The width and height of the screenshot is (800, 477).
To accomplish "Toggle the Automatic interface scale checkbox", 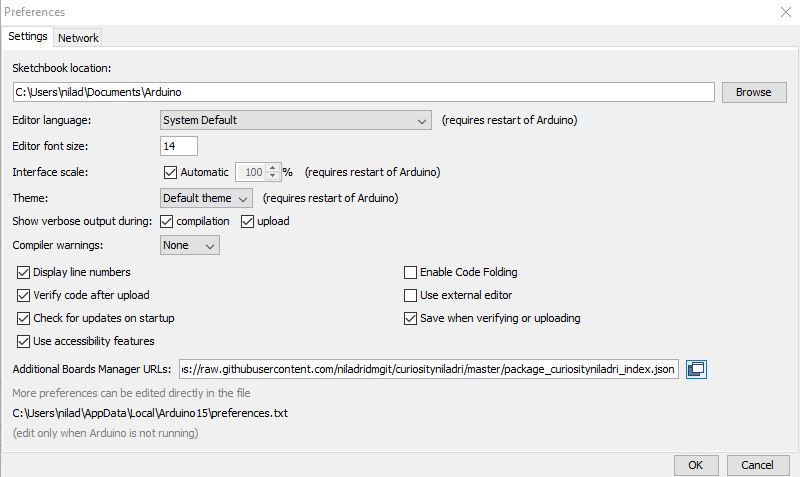I will coord(170,172).
